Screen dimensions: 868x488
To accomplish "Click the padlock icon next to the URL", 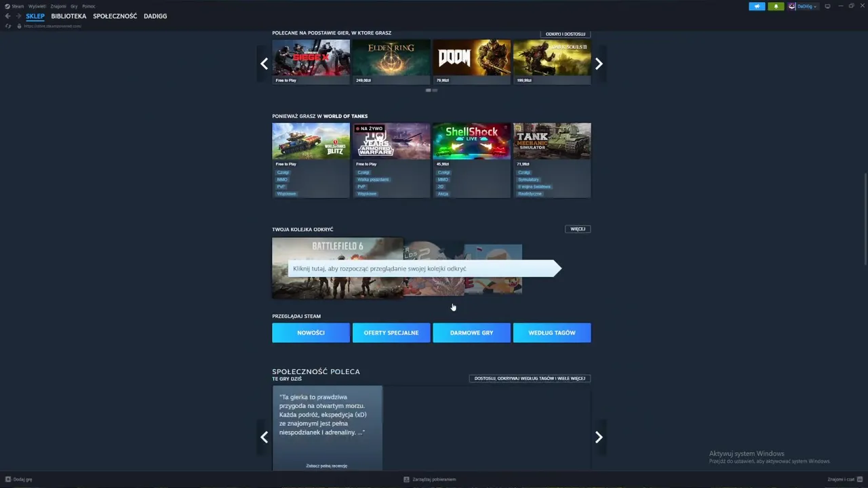I will 20,26.
